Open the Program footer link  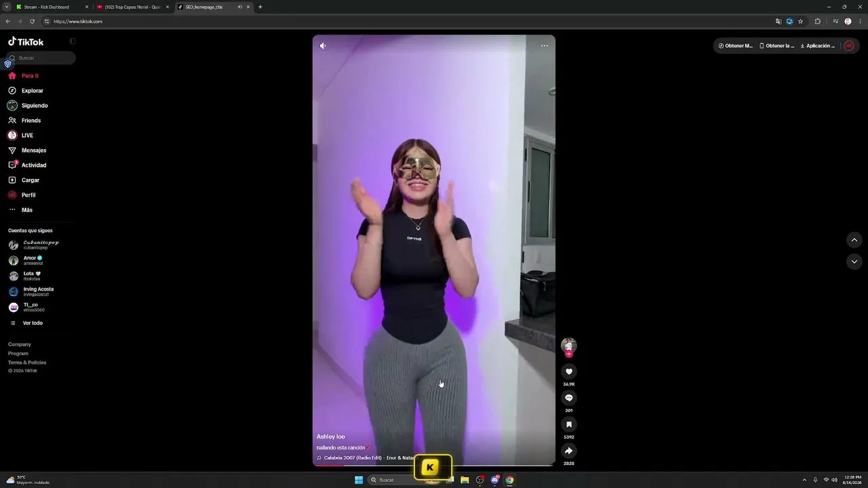pos(18,354)
